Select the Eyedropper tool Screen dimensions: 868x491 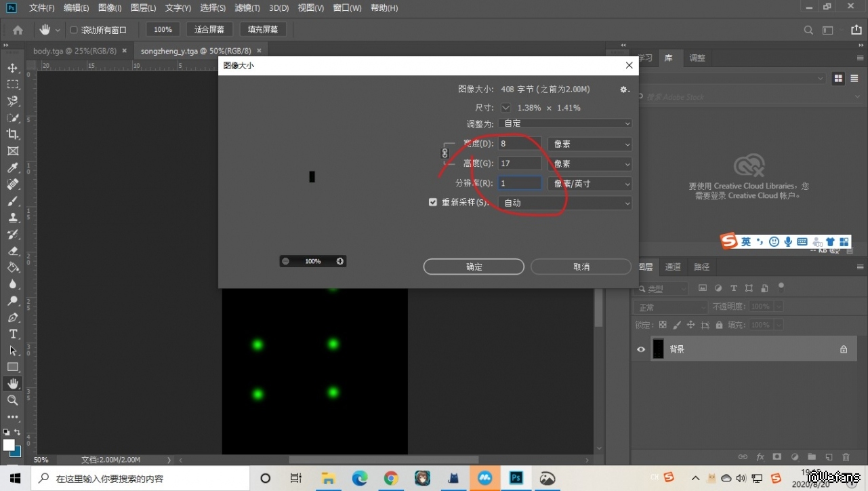coord(12,168)
